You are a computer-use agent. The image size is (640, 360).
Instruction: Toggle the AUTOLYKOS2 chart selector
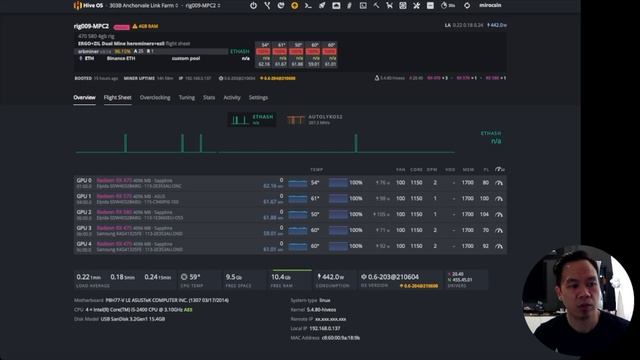314,120
